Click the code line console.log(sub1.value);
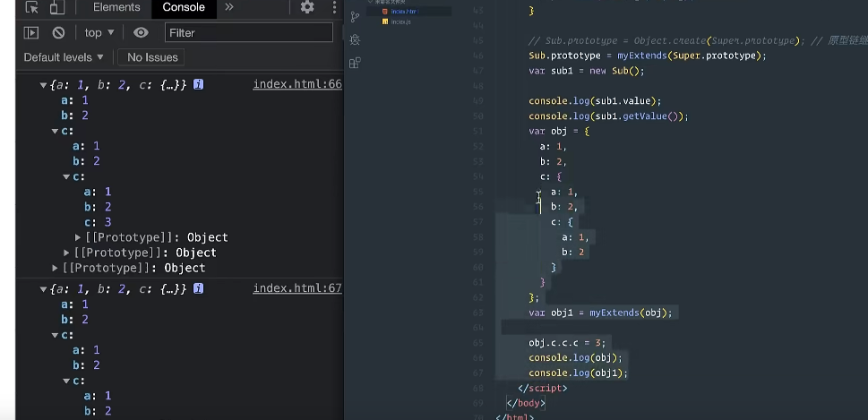This screenshot has width=868, height=420. (595, 100)
